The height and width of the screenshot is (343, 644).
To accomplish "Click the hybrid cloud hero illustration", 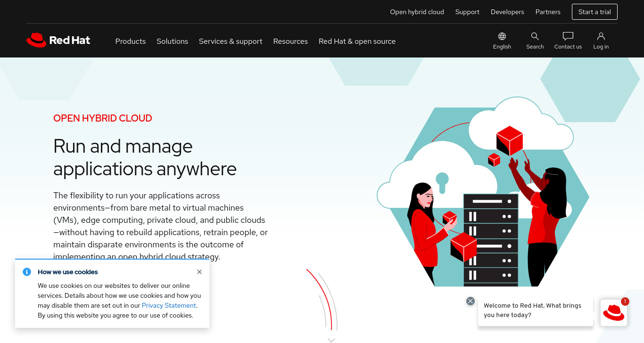I will [x=483, y=192].
